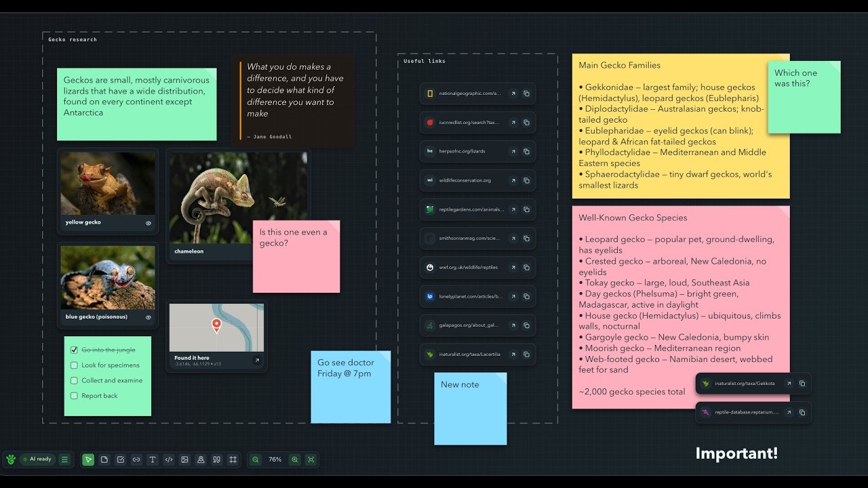Open wildlifeconservation.org with arrow icon

click(513, 180)
